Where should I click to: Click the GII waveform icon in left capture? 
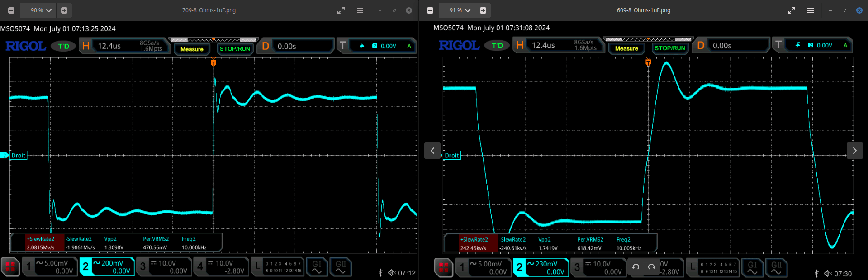tap(341, 267)
